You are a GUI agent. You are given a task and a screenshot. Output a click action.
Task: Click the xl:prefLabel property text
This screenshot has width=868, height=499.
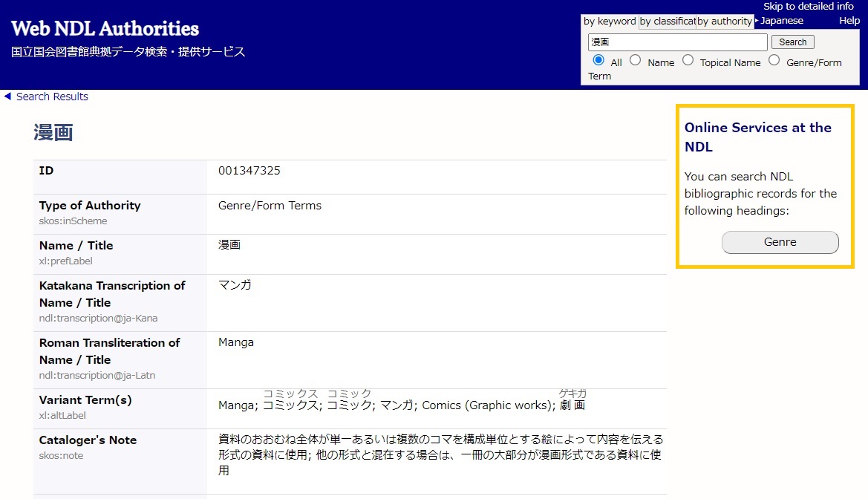pyautogui.click(x=65, y=261)
